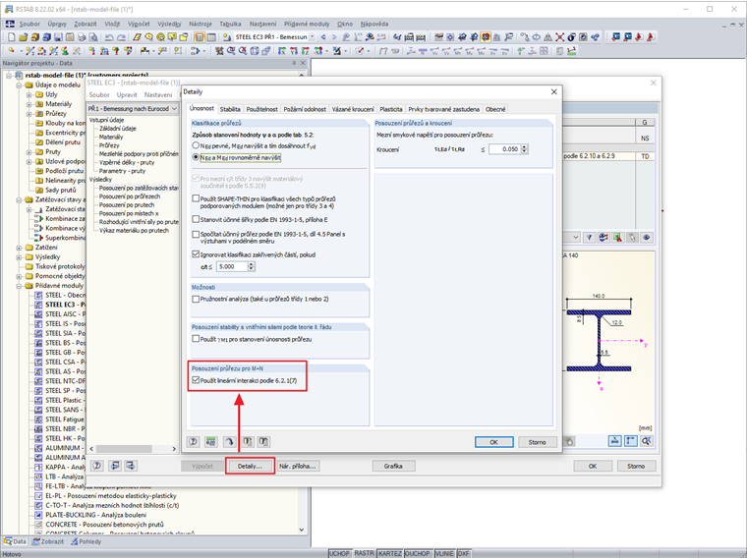Select radio 'Ned pevné, Med navýšit'
The width and height of the screenshot is (747, 560).
click(x=196, y=145)
